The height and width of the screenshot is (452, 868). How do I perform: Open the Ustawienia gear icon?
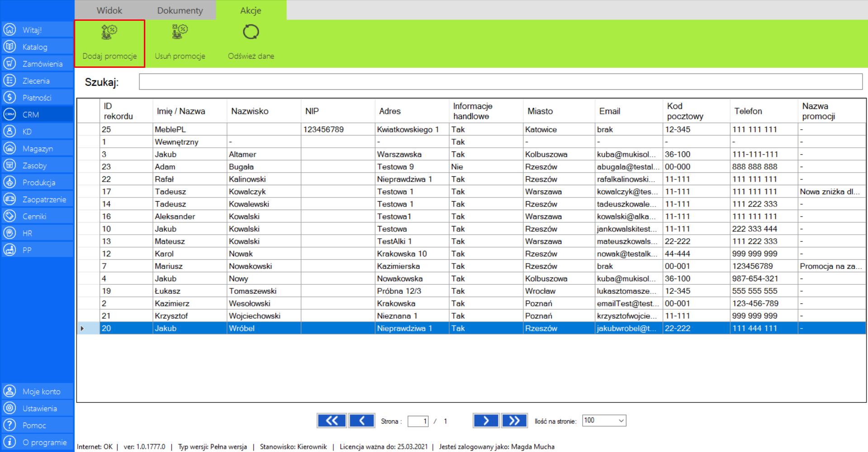coord(9,408)
